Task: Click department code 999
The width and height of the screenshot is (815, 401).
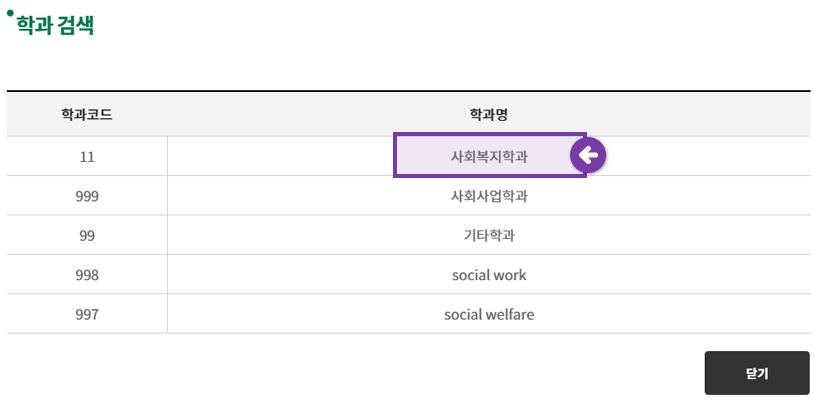Action: (x=87, y=196)
